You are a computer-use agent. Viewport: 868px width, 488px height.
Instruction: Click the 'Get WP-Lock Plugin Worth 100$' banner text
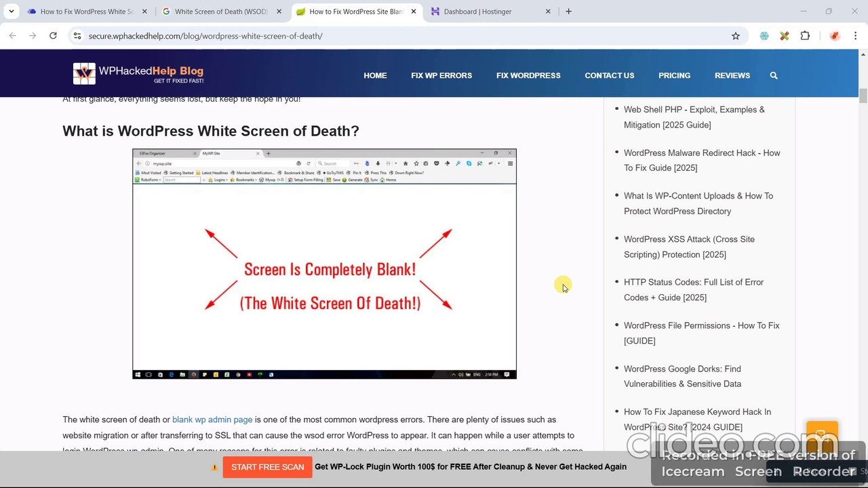pyautogui.click(x=471, y=467)
